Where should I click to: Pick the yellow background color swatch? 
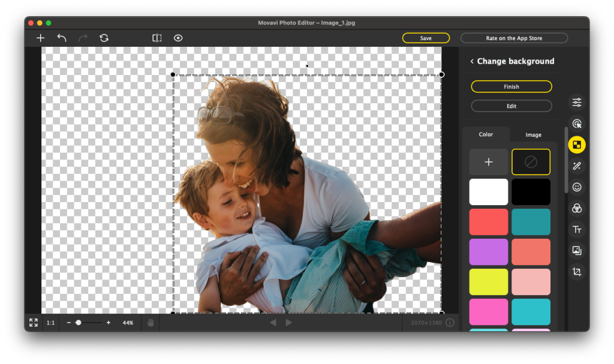[489, 281]
